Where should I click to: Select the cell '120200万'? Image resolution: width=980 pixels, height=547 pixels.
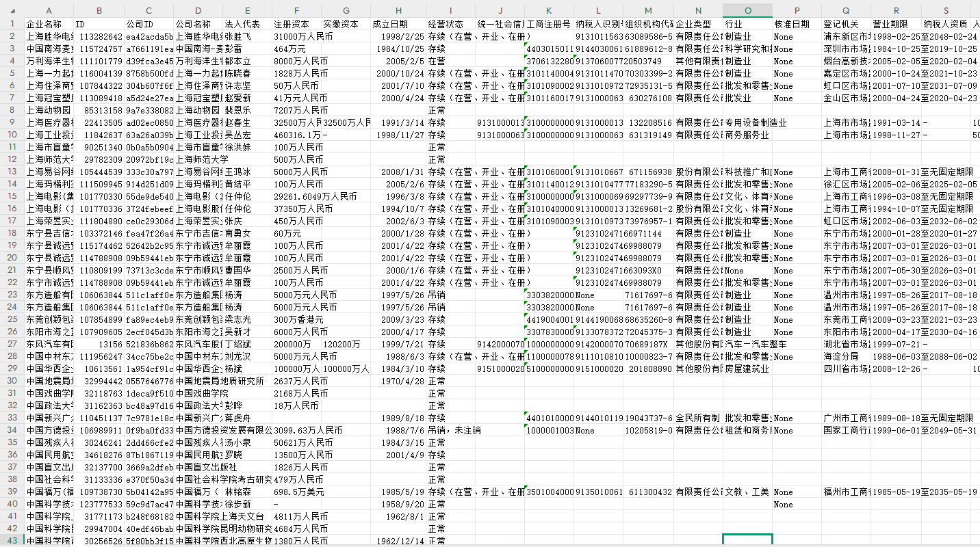pyautogui.click(x=346, y=344)
